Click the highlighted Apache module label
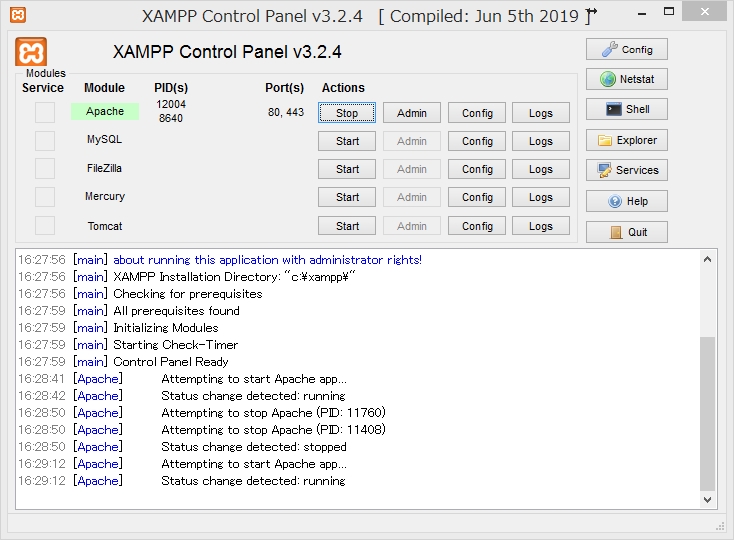 click(105, 111)
